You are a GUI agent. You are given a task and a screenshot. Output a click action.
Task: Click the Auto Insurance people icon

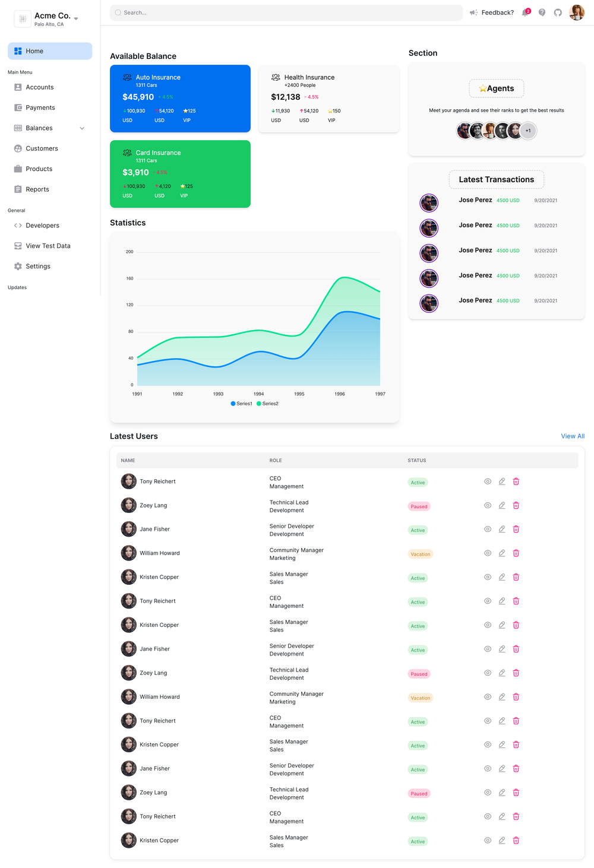(127, 77)
